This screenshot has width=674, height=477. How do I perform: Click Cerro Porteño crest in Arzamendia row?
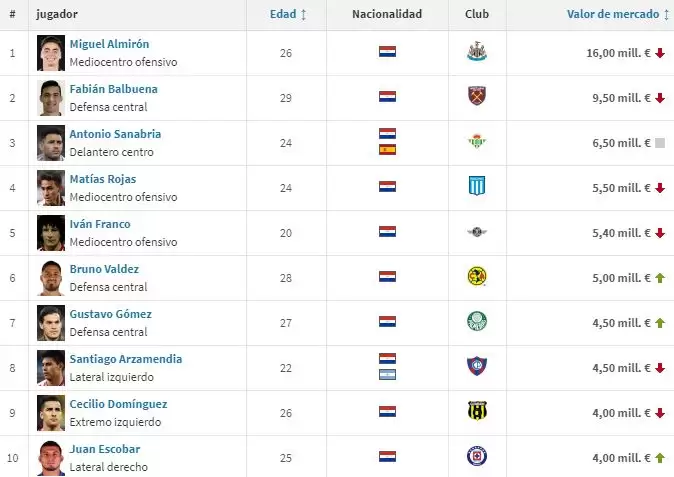(x=476, y=367)
